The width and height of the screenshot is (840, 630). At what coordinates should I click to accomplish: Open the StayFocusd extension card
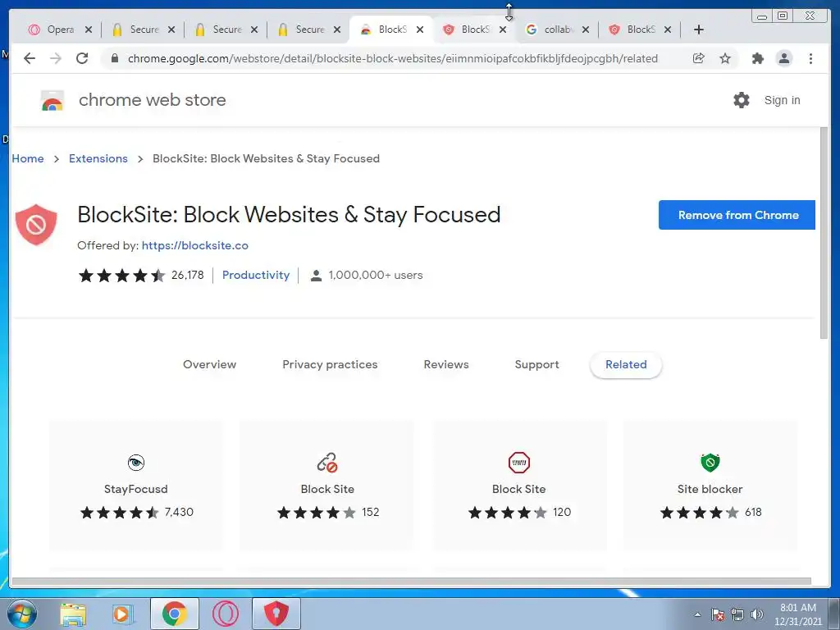(136, 486)
